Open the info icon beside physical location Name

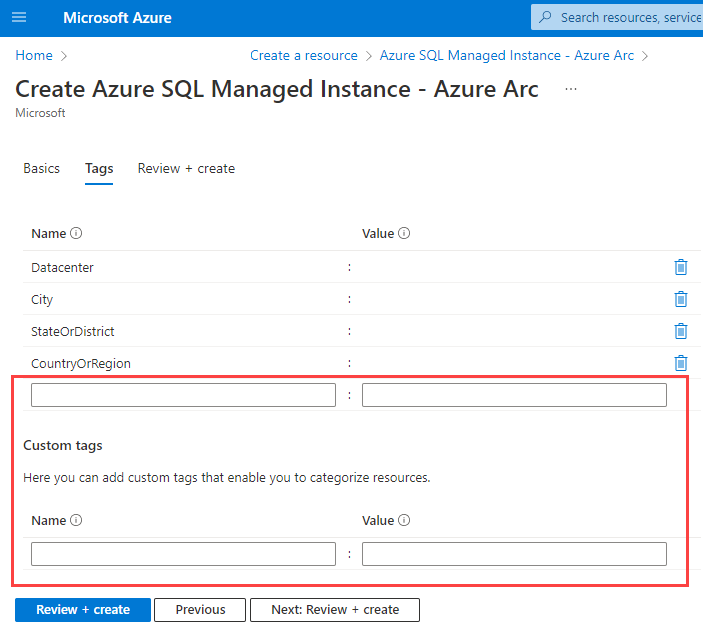(76, 233)
